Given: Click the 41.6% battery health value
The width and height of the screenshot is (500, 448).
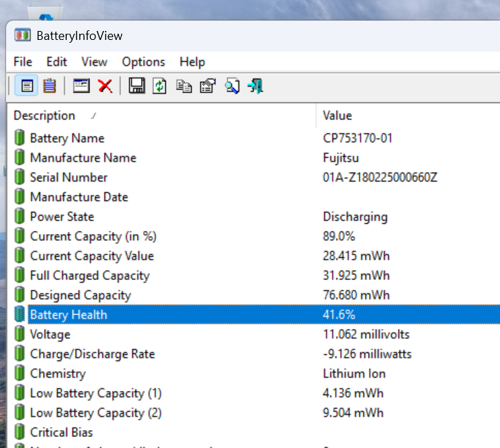Looking at the screenshot, I should point(338,315).
